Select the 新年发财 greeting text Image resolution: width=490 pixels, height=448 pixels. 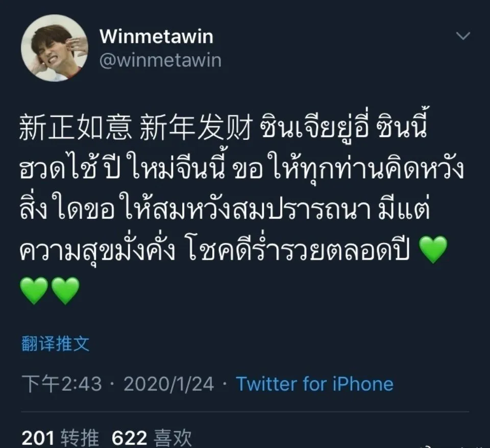[x=196, y=128]
